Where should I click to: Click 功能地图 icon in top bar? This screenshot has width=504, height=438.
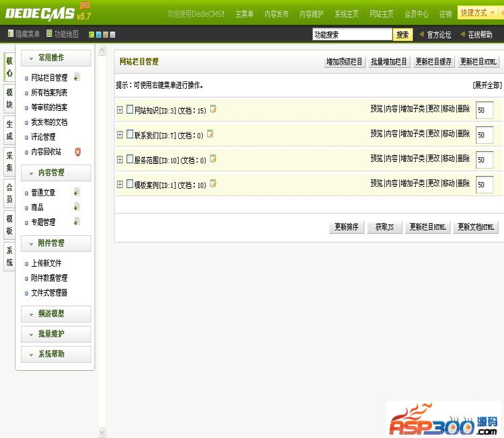(49, 34)
